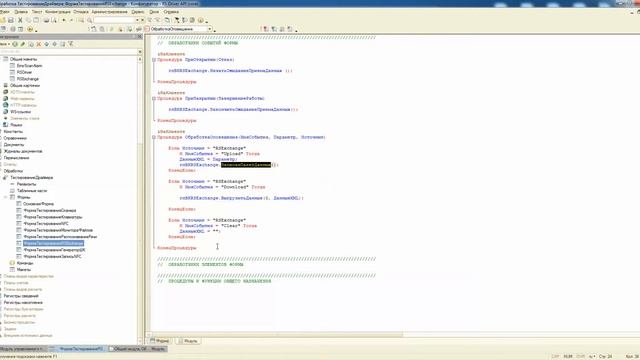Viewport: 640px width, 360px height.
Task: Collapse the Формы tree node
Action: point(6,197)
